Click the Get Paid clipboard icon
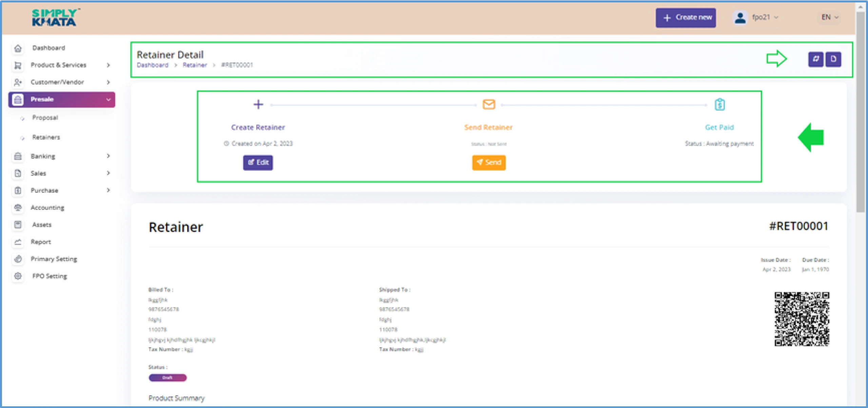Screen dimensions: 868x408 coord(719,105)
